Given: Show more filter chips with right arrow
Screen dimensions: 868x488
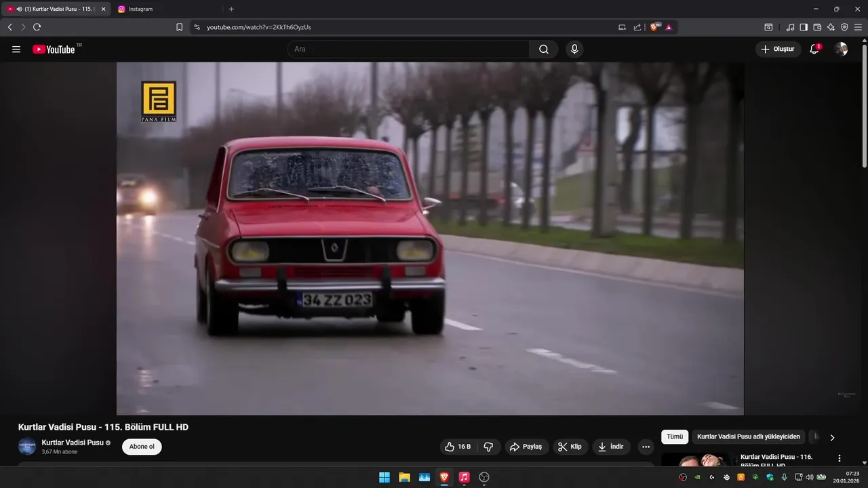Looking at the screenshot, I should coord(832,438).
